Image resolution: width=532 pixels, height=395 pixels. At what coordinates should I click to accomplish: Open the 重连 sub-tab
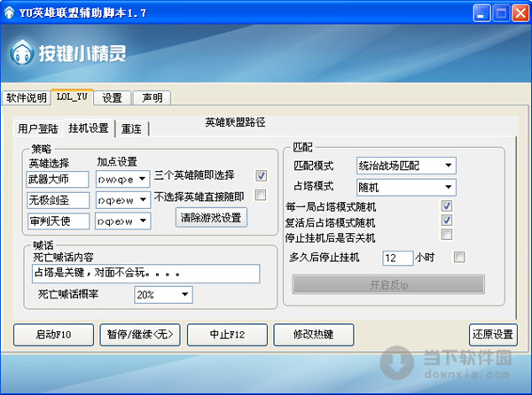tap(131, 128)
